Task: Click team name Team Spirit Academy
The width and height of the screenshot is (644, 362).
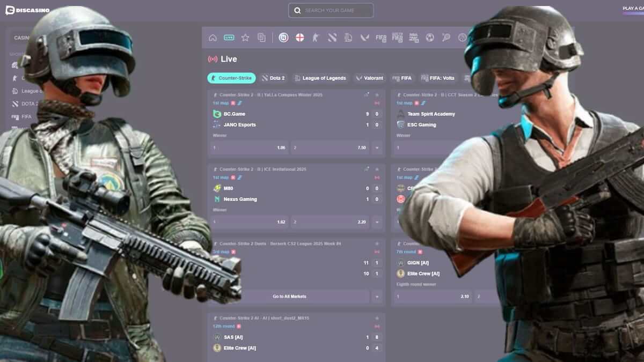Action: pyautogui.click(x=431, y=114)
